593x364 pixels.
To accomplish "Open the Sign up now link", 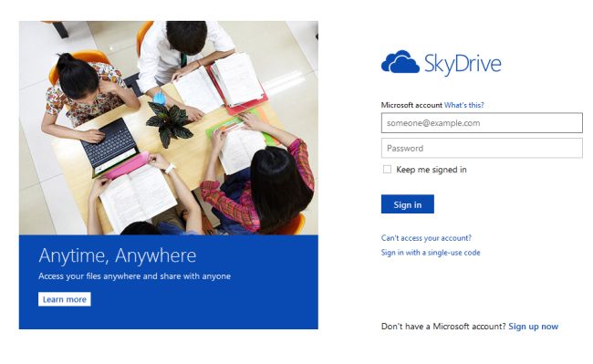I will pyautogui.click(x=534, y=327).
